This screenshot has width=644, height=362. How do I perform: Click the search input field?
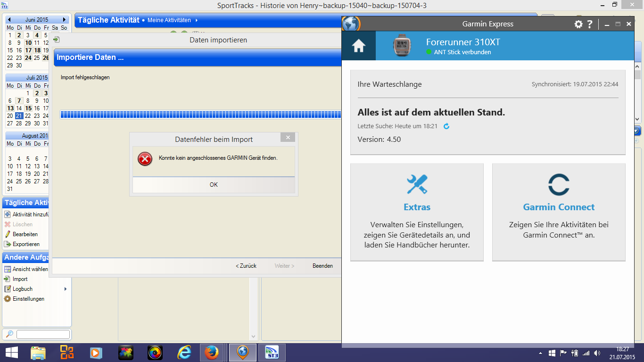click(x=43, y=335)
